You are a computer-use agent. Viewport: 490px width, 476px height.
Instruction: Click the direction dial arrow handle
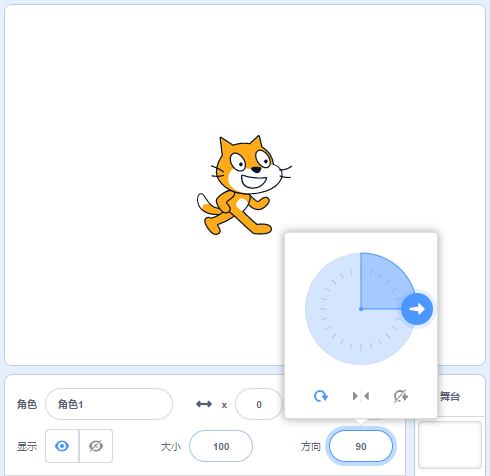417,309
